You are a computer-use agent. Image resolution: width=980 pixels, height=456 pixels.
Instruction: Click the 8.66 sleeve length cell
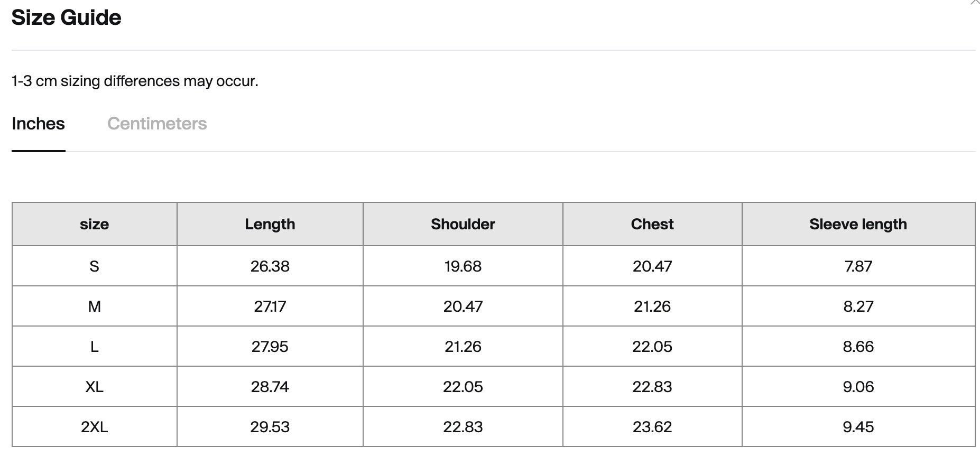point(858,347)
